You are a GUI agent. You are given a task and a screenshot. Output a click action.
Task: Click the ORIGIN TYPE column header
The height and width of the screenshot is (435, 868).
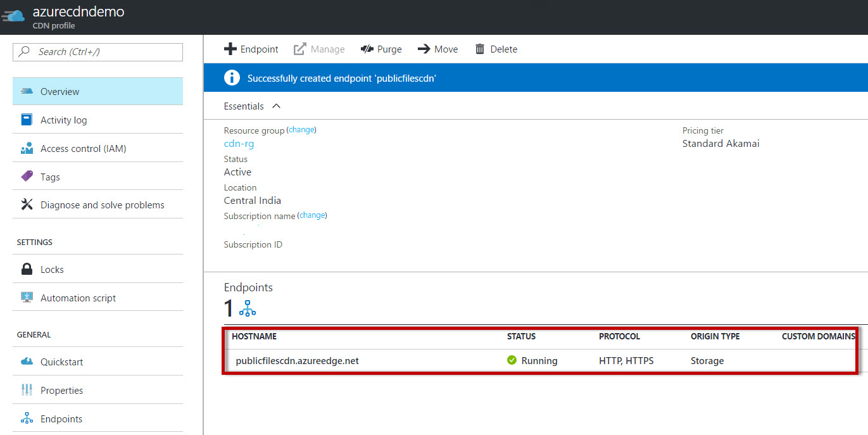pos(715,336)
